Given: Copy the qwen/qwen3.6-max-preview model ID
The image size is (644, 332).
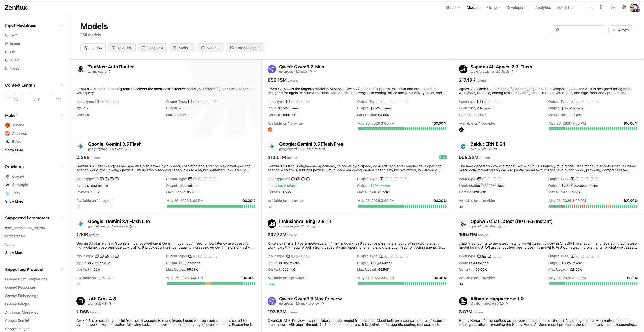Looking at the screenshot, I should [322, 304].
